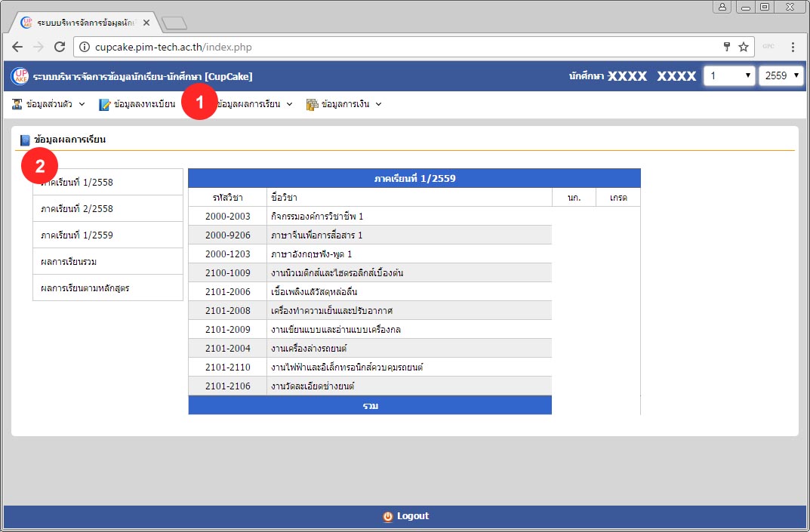
Task: Click the CupCake logo icon in header
Action: (20, 76)
